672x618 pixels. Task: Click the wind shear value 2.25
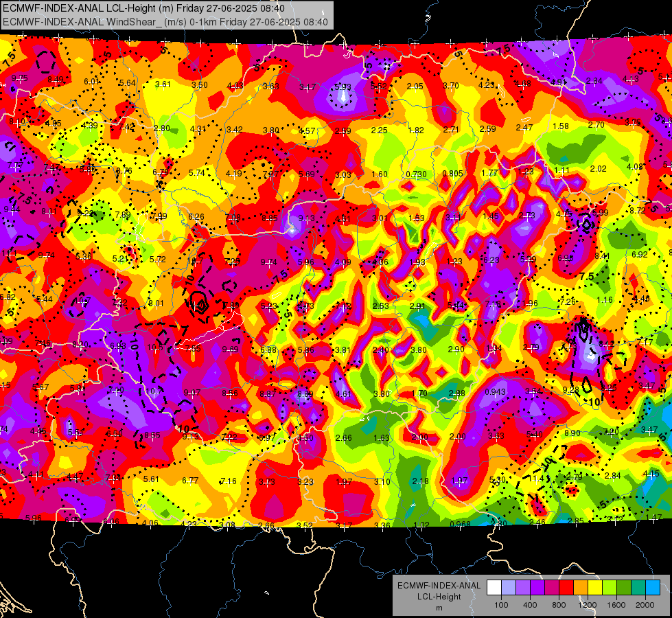tap(380, 130)
